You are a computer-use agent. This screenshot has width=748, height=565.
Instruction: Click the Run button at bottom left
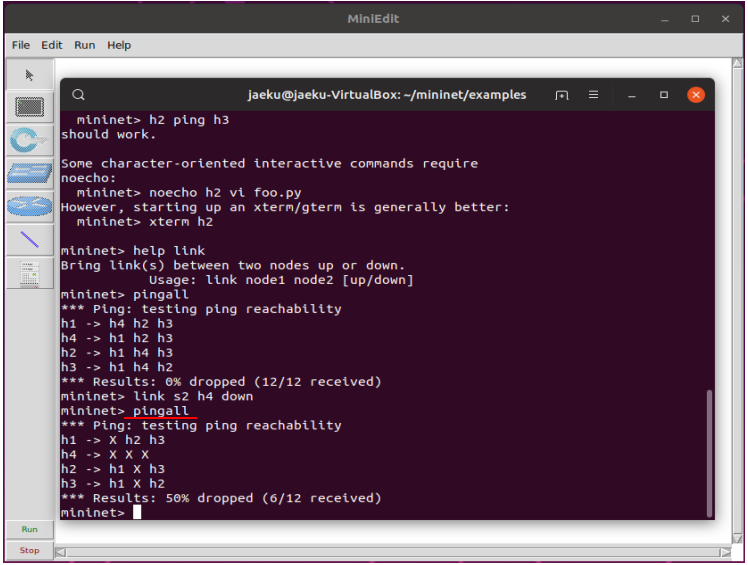(x=30, y=529)
